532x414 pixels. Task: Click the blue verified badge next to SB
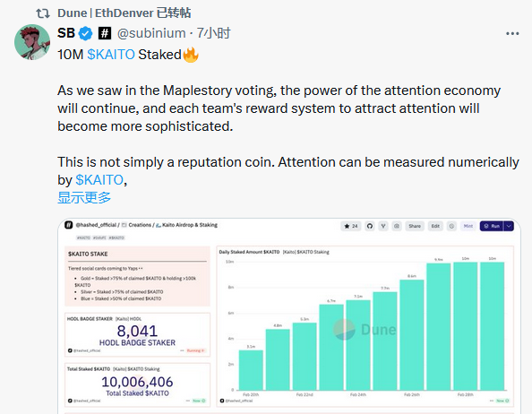85,33
